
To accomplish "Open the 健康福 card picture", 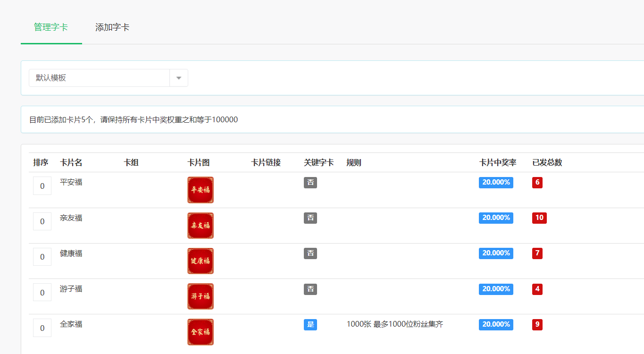I will point(200,261).
